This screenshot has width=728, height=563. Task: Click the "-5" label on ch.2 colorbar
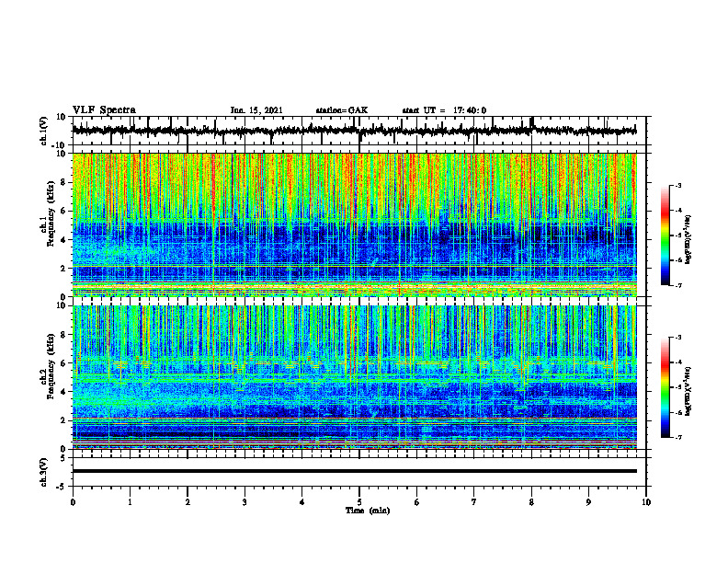tap(677, 387)
